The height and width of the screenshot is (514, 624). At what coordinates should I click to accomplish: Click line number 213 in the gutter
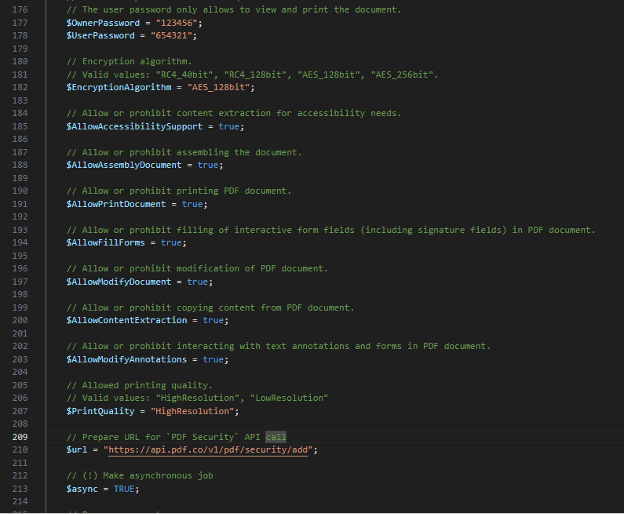pos(20,489)
